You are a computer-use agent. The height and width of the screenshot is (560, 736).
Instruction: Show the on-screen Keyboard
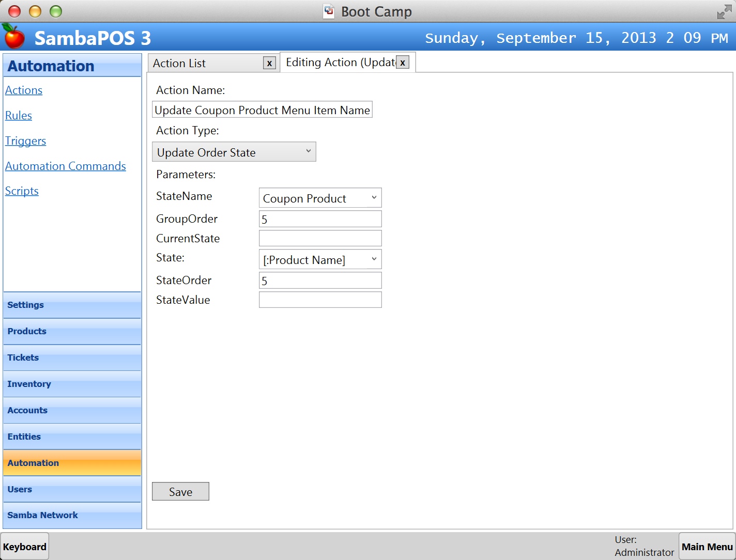25,547
